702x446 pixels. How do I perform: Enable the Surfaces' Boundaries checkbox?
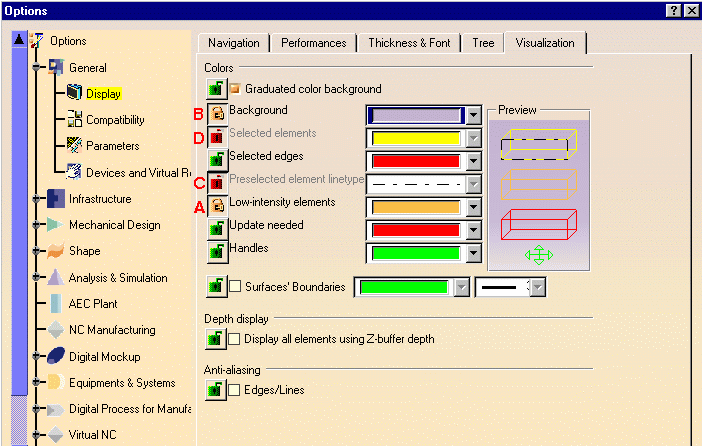point(236,288)
